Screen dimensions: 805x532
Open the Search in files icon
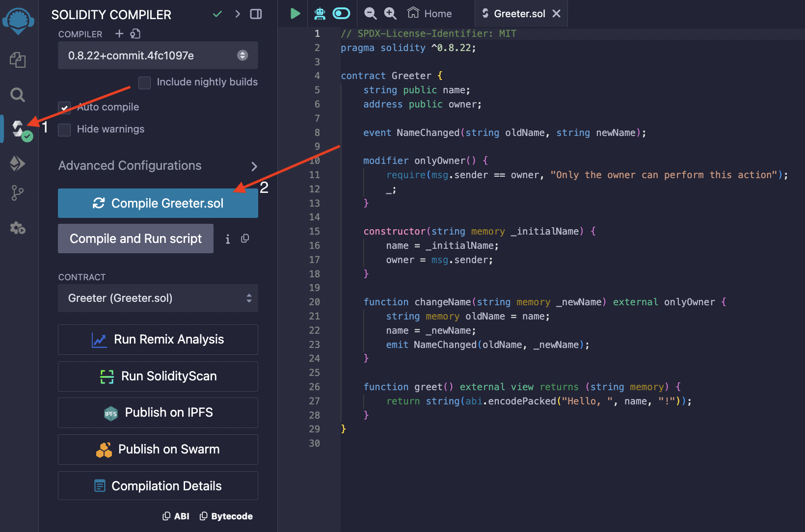(x=18, y=94)
